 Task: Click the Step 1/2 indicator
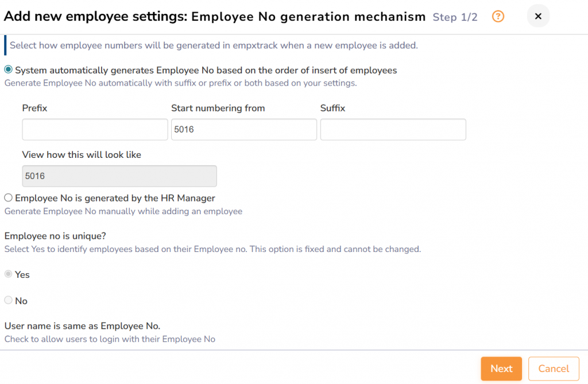(x=455, y=17)
